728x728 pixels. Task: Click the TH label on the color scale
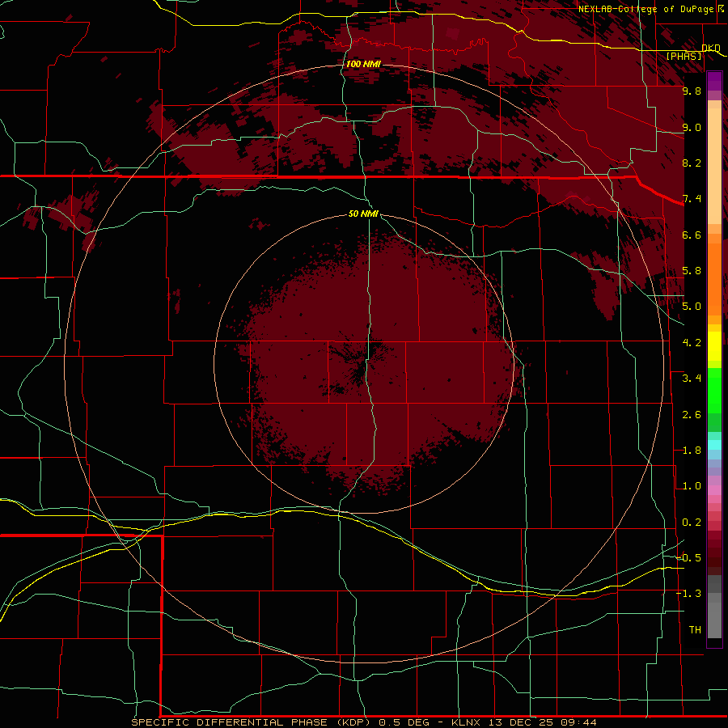tap(695, 630)
